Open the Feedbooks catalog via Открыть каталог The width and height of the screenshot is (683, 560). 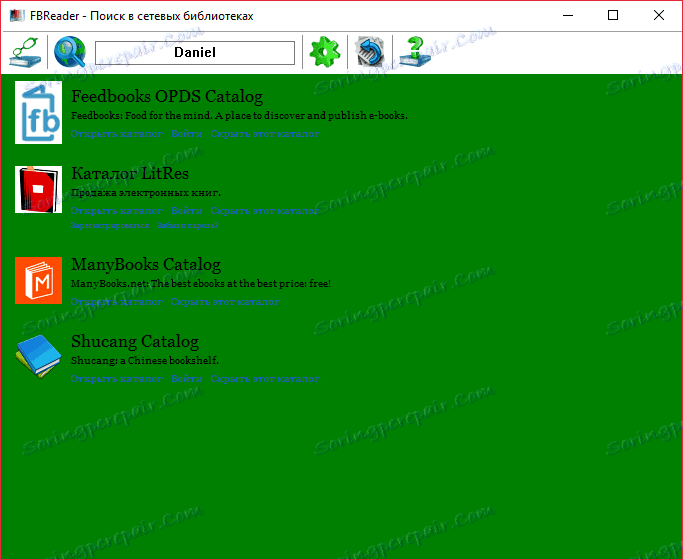click(x=117, y=134)
